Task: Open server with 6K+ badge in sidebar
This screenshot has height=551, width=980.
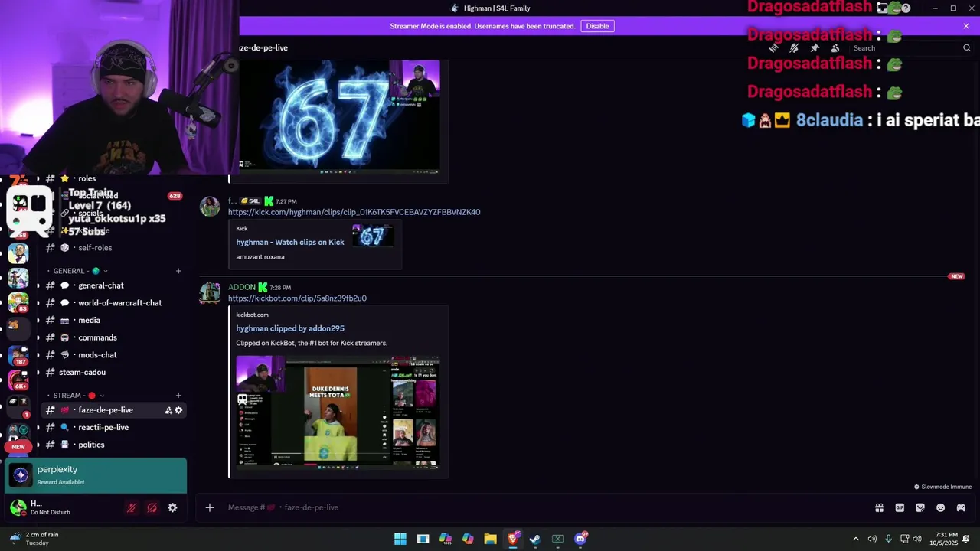Action: (x=18, y=380)
